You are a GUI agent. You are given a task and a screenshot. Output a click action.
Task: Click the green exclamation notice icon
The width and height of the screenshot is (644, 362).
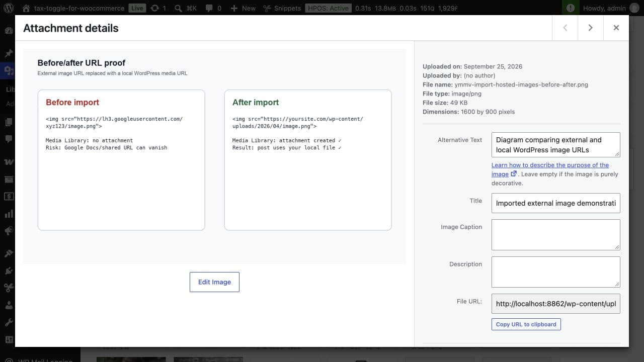570,8
